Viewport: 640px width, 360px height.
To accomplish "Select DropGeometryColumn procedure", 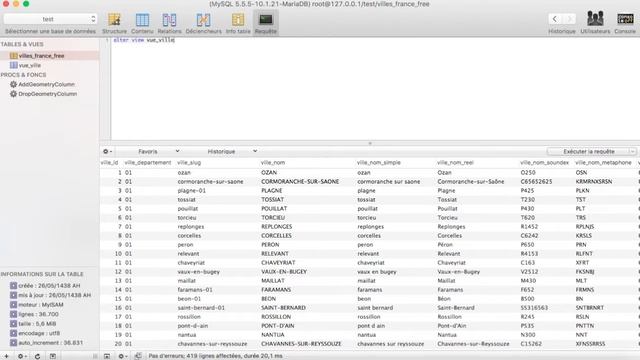I will (x=49, y=94).
